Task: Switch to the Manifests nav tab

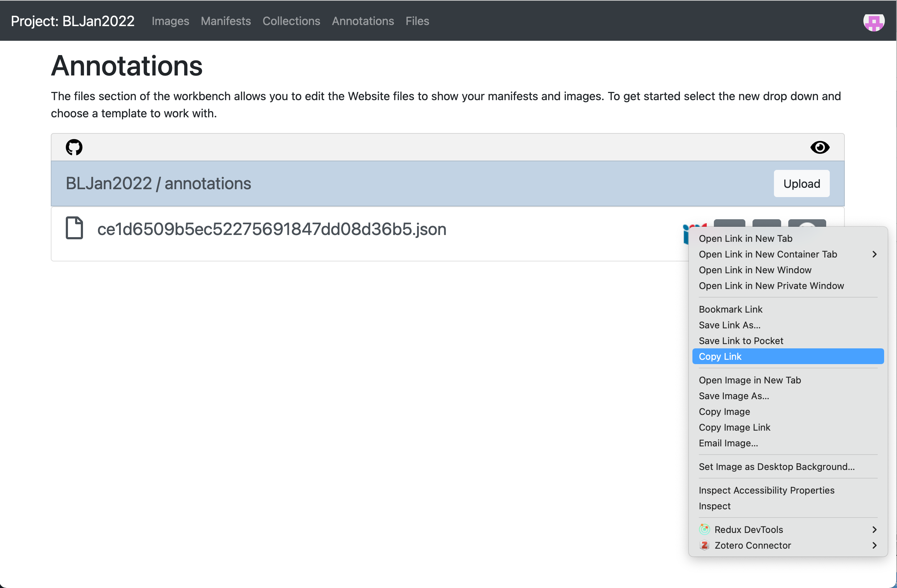Action: (x=225, y=21)
